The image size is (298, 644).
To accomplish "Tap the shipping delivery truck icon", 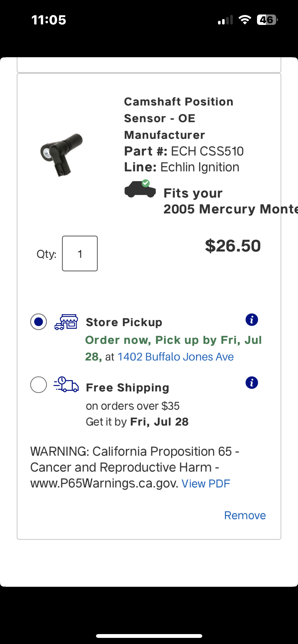I will tap(66, 385).
